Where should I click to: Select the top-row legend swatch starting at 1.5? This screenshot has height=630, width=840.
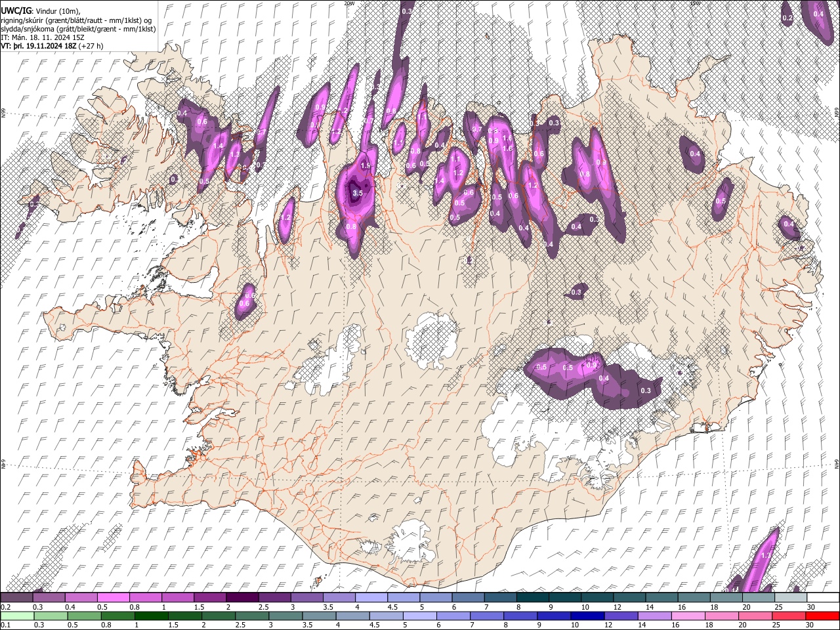point(210,597)
